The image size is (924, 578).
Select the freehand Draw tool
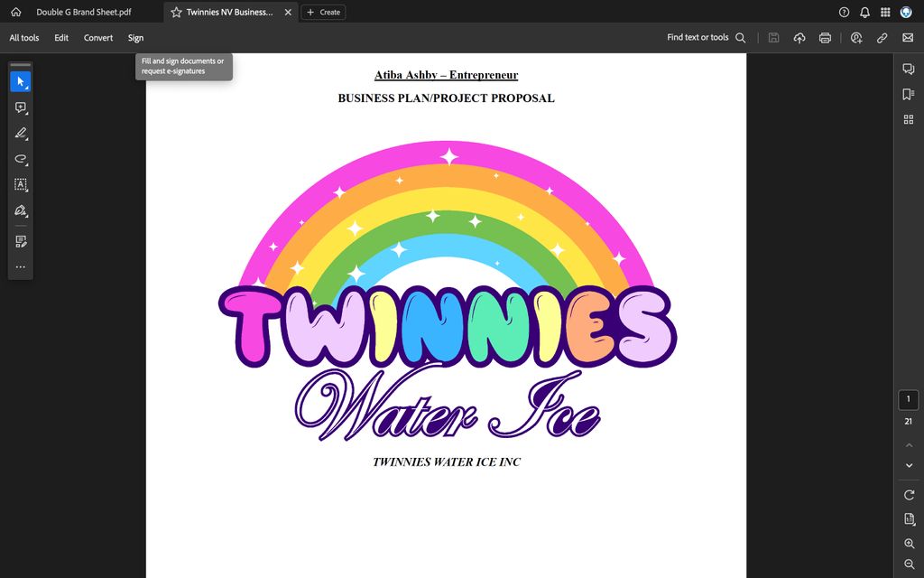pos(21,159)
